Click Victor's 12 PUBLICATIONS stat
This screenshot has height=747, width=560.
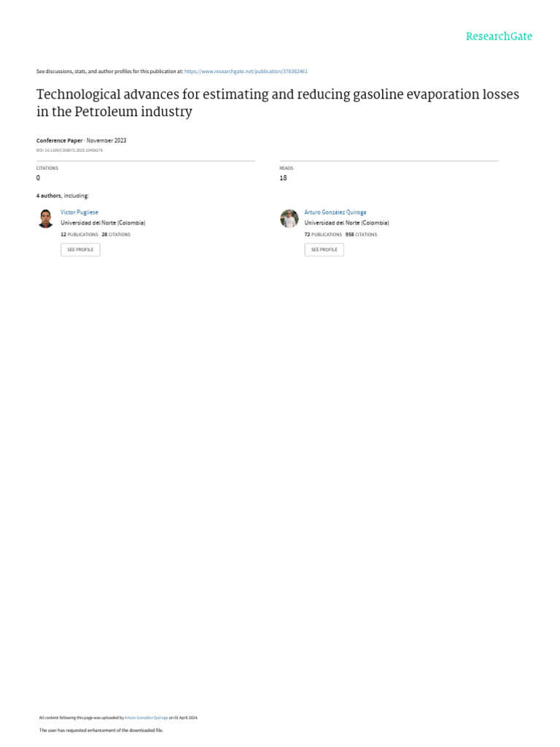coord(79,234)
